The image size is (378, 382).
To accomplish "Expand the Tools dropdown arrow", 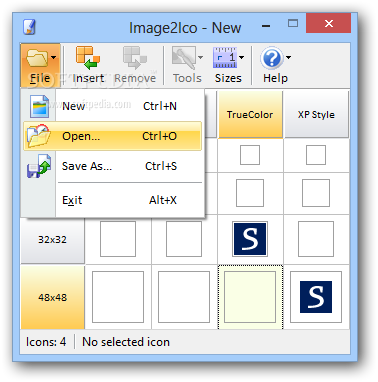I will pyautogui.click(x=200, y=57).
